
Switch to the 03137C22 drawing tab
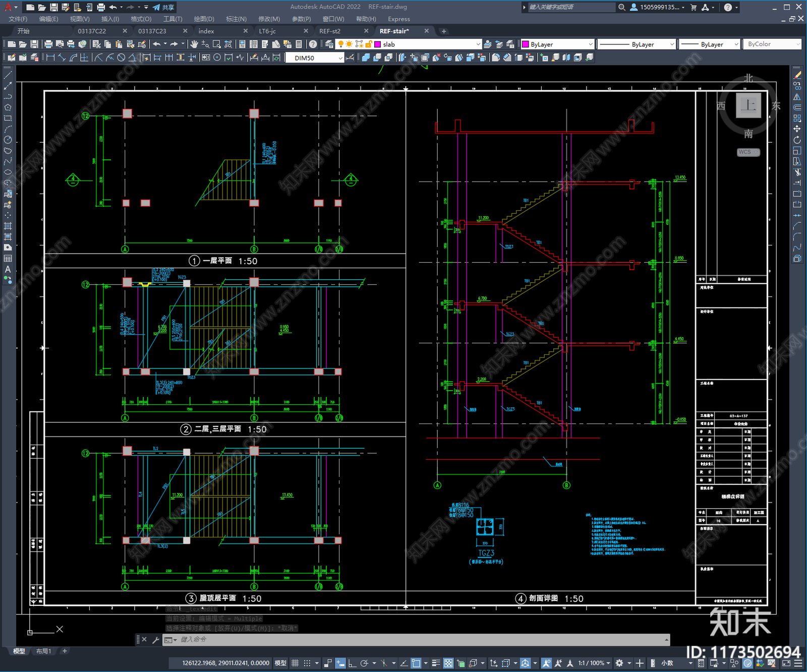[x=92, y=31]
